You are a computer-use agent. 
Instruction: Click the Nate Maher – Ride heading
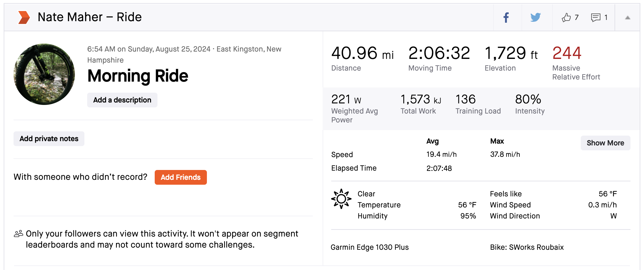click(x=90, y=17)
